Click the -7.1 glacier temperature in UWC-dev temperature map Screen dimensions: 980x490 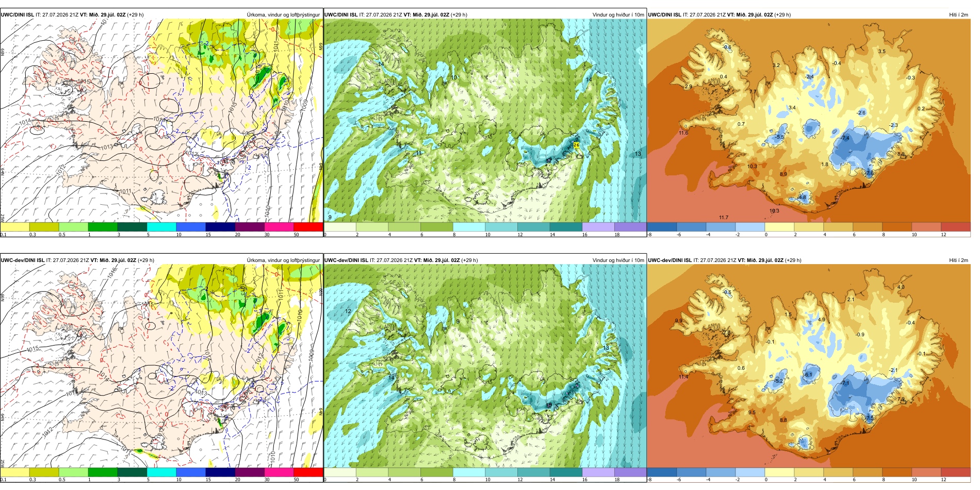[x=844, y=383]
